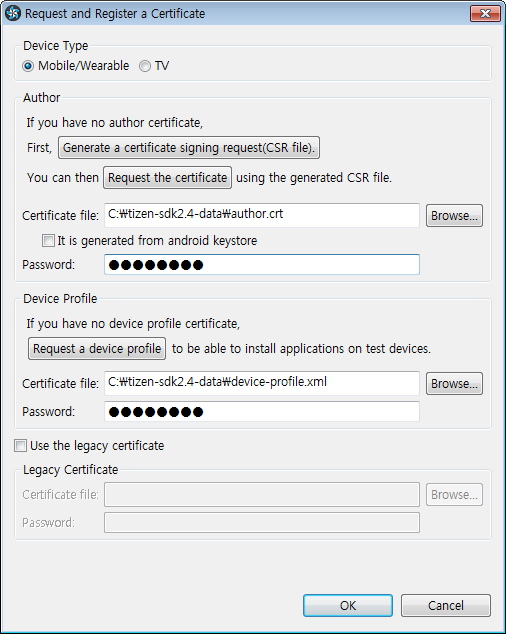Click Generate a certificate signing request button
The width and height of the screenshot is (506, 634).
[189, 148]
